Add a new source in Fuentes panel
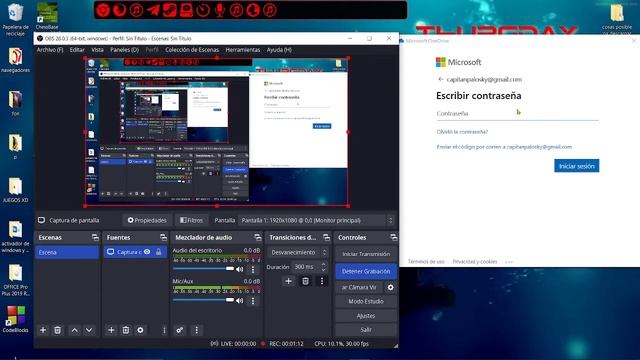The height and width of the screenshot is (360, 640). pos(111,330)
